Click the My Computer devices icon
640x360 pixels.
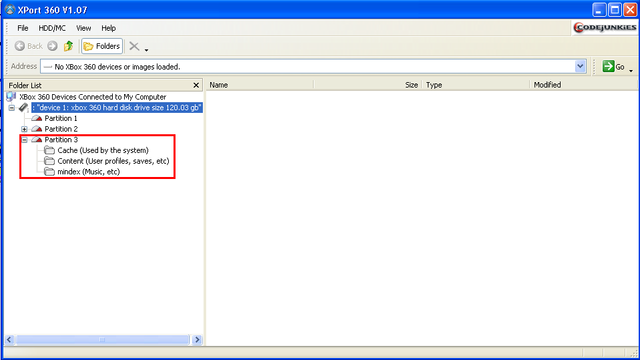tap(11, 97)
